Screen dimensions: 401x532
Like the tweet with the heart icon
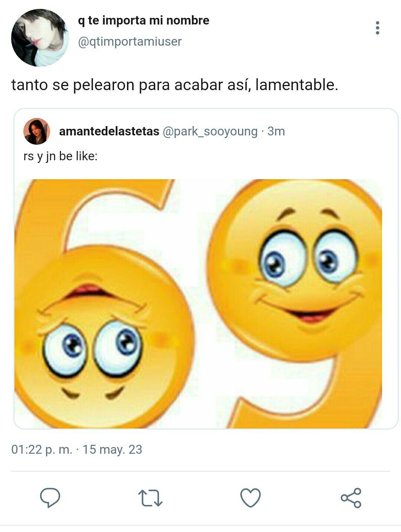coord(251,498)
